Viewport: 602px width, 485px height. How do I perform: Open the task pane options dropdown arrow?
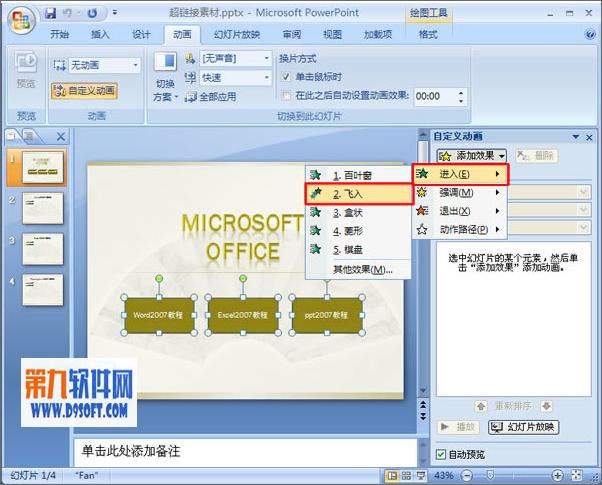[575, 137]
